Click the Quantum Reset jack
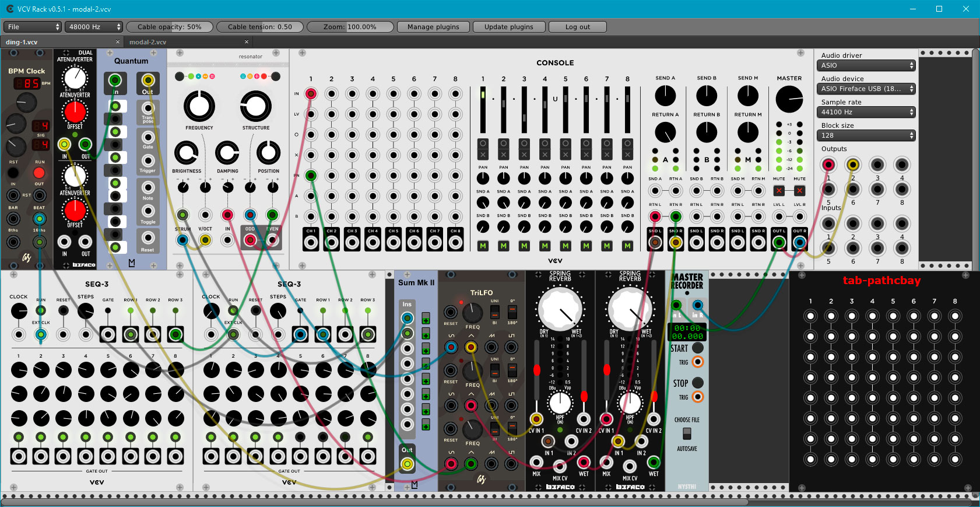Viewport: 980px width, 507px height. coord(148,237)
